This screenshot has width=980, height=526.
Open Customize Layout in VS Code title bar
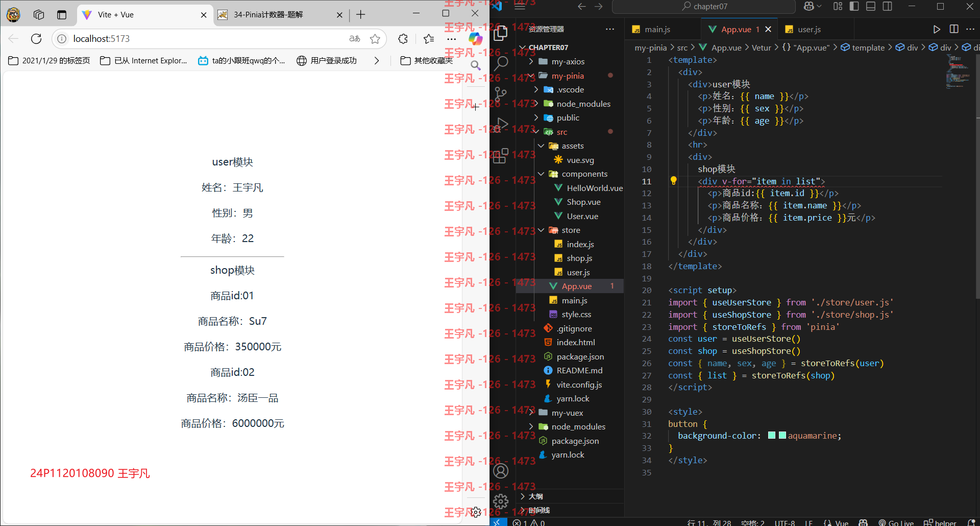click(x=838, y=7)
